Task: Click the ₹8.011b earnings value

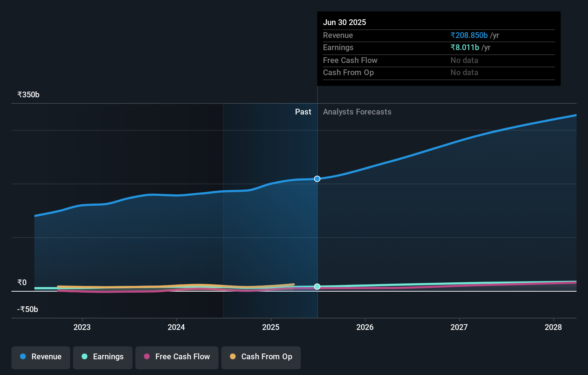Action: tap(465, 47)
